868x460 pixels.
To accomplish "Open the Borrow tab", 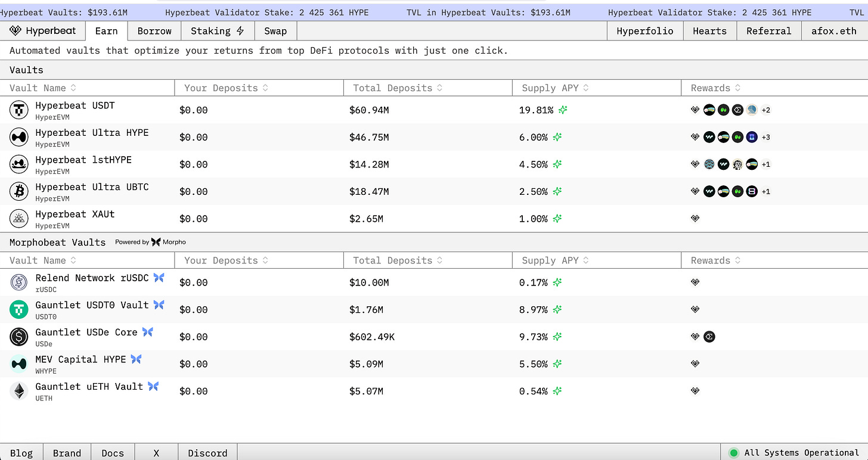I will click(x=154, y=31).
